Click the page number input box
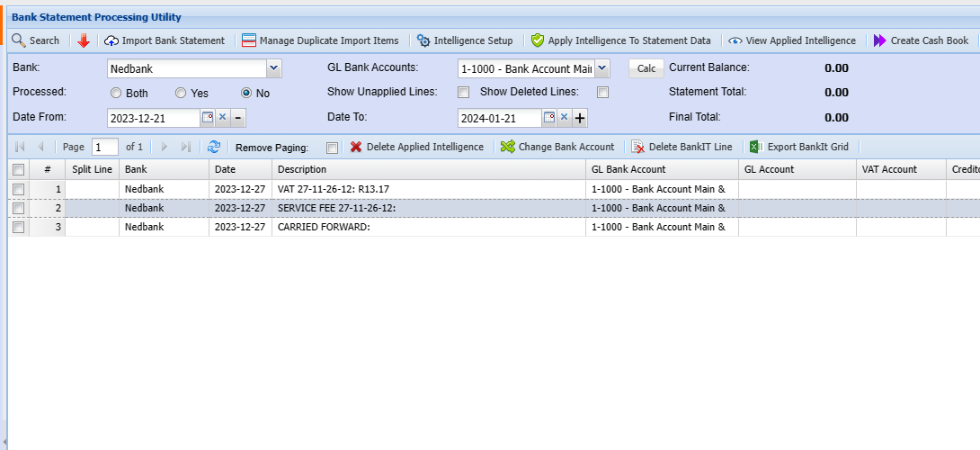This screenshot has height=450, width=980. [x=105, y=147]
